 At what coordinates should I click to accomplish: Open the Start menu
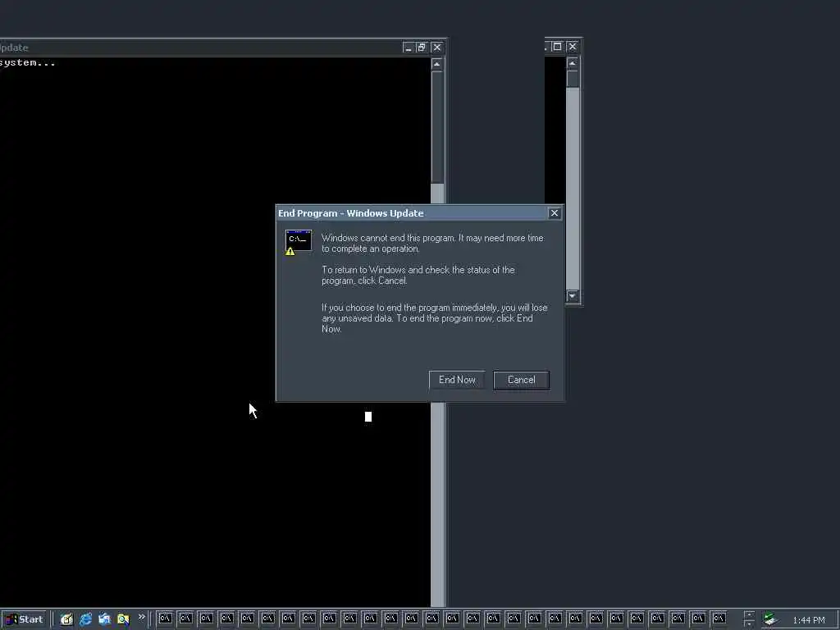click(x=24, y=619)
